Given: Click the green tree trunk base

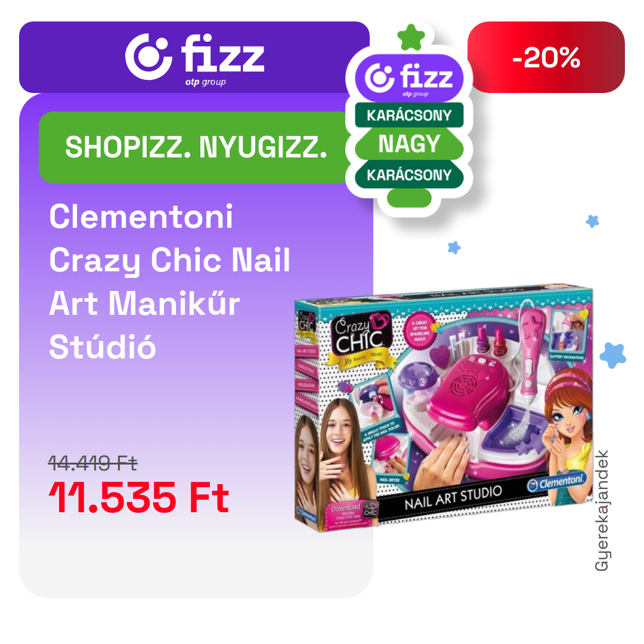Looking at the screenshot, I should pyautogui.click(x=409, y=199).
